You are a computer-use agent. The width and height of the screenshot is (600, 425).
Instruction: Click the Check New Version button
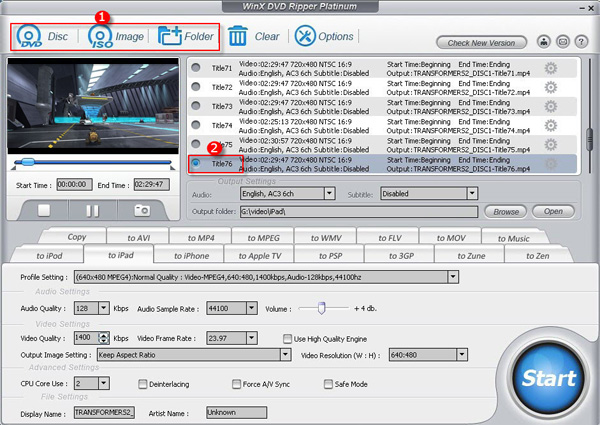481,43
